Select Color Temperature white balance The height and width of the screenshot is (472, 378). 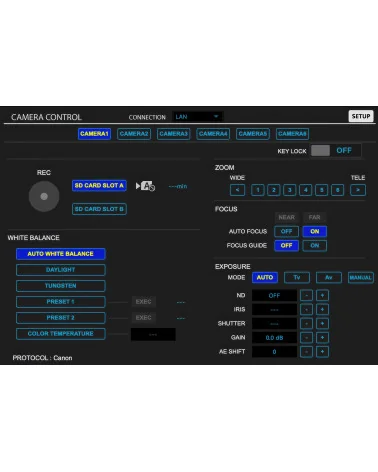point(61,334)
